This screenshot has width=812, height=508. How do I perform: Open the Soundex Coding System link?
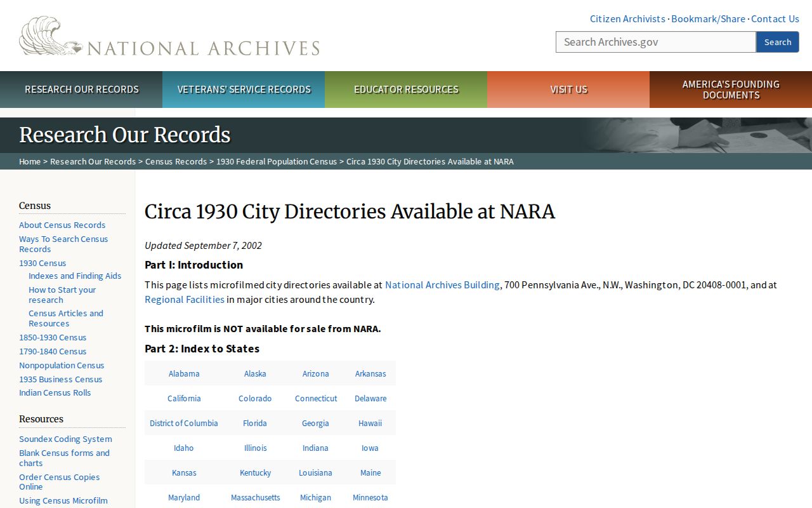coord(65,439)
